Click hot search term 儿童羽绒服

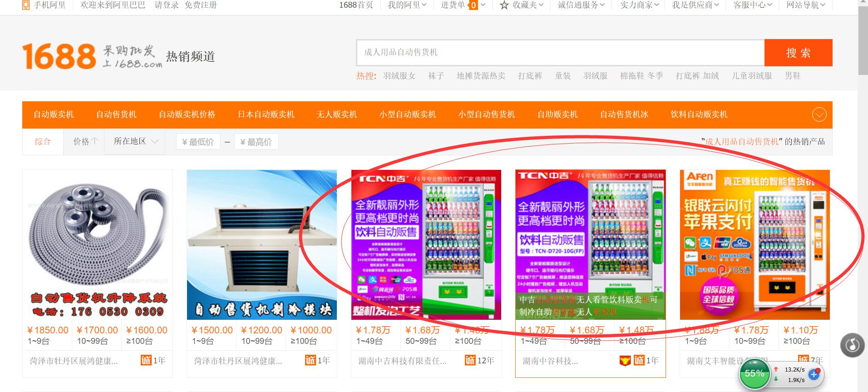752,76
